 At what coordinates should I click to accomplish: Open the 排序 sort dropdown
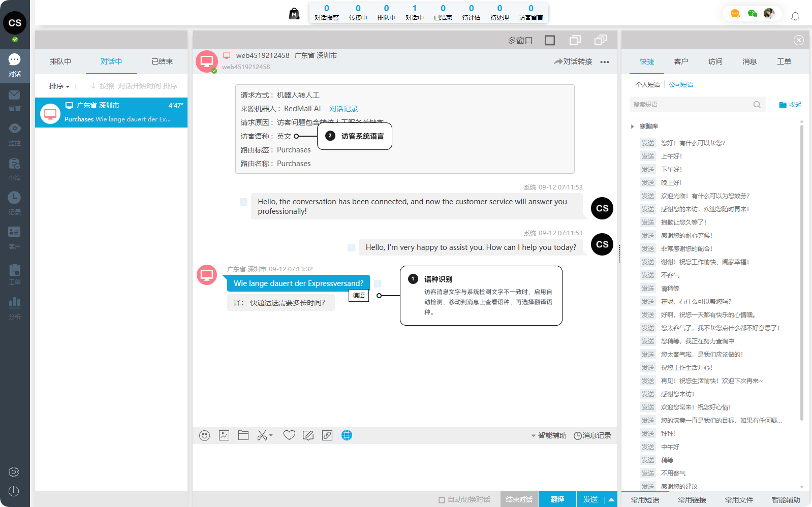point(59,86)
